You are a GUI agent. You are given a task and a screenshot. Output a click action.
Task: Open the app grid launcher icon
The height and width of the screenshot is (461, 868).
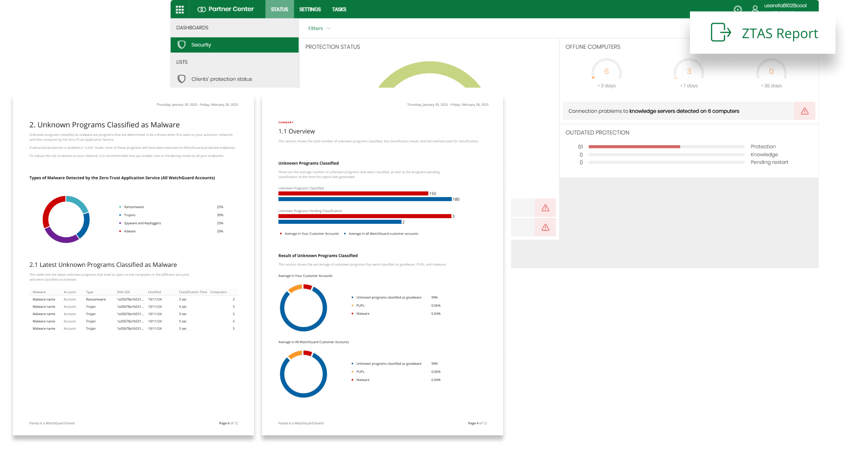180,9
